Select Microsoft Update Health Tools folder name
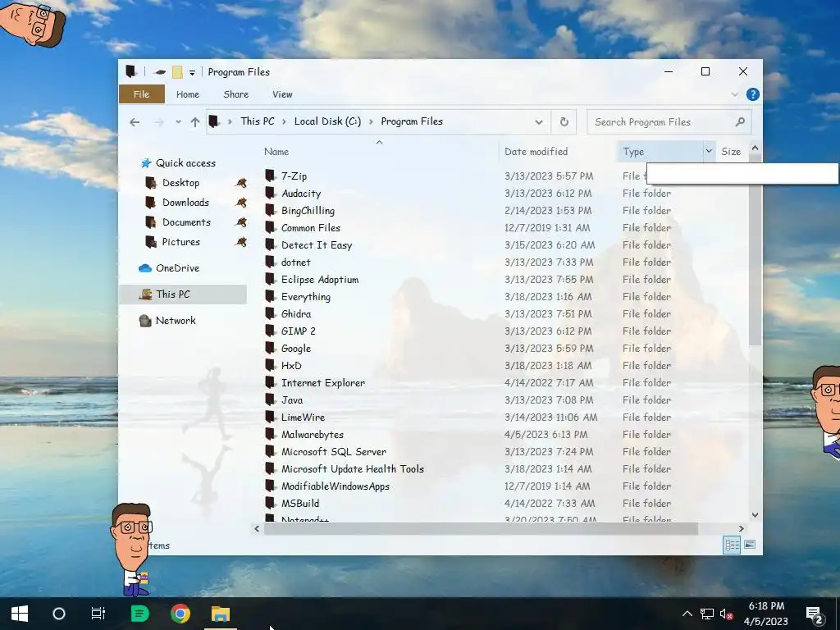 [x=353, y=468]
